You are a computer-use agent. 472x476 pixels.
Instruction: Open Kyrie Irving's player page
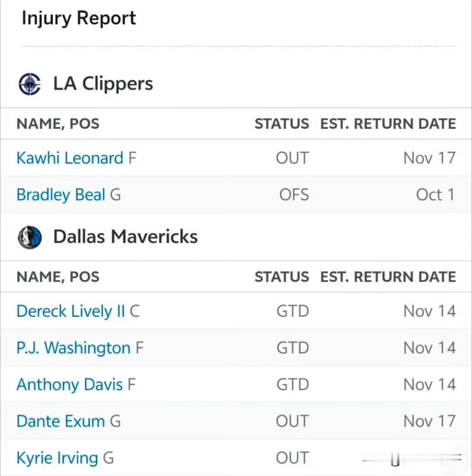57,458
